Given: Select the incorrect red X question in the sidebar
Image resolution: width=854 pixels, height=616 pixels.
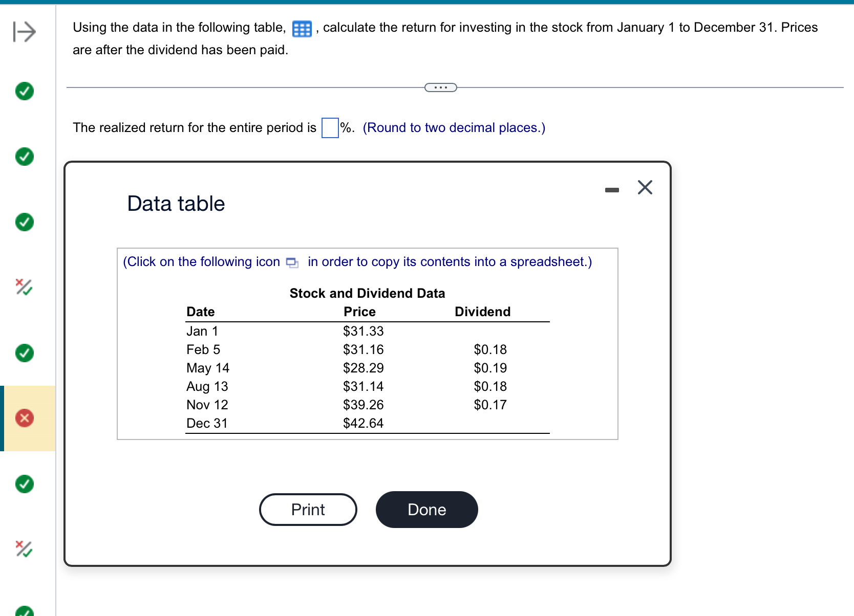Looking at the screenshot, I should [25, 418].
